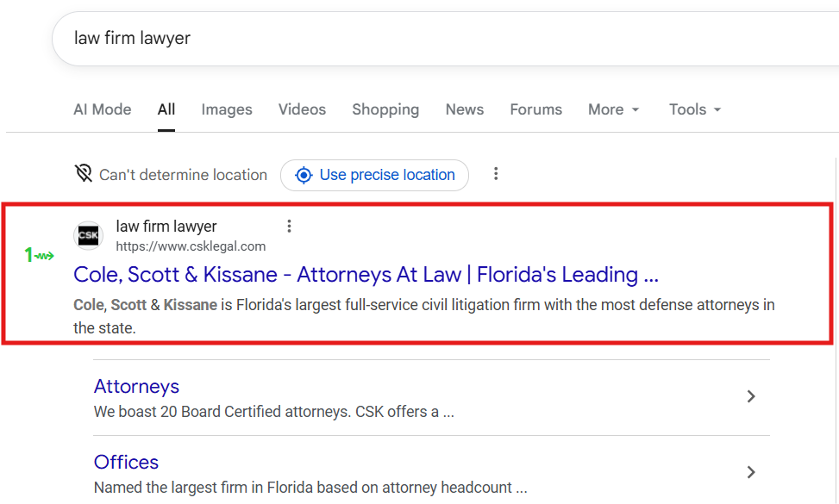Open the Images tab
Screen dimensions: 839x504
tap(227, 109)
